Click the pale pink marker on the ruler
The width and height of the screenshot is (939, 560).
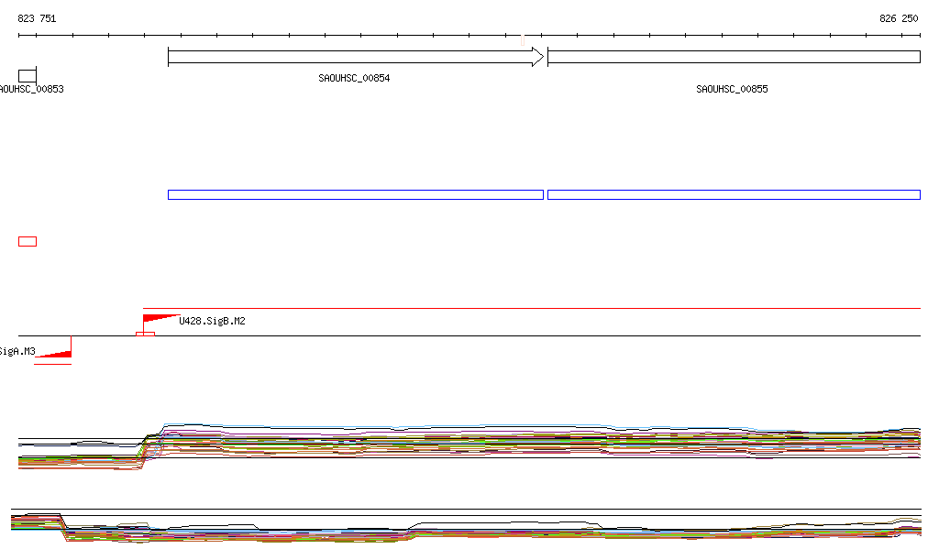[x=522, y=39]
